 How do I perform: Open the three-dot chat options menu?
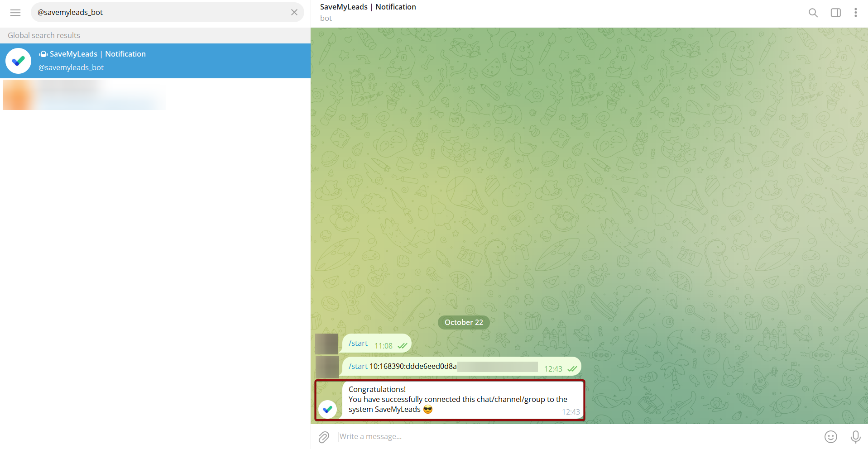pyautogui.click(x=855, y=13)
